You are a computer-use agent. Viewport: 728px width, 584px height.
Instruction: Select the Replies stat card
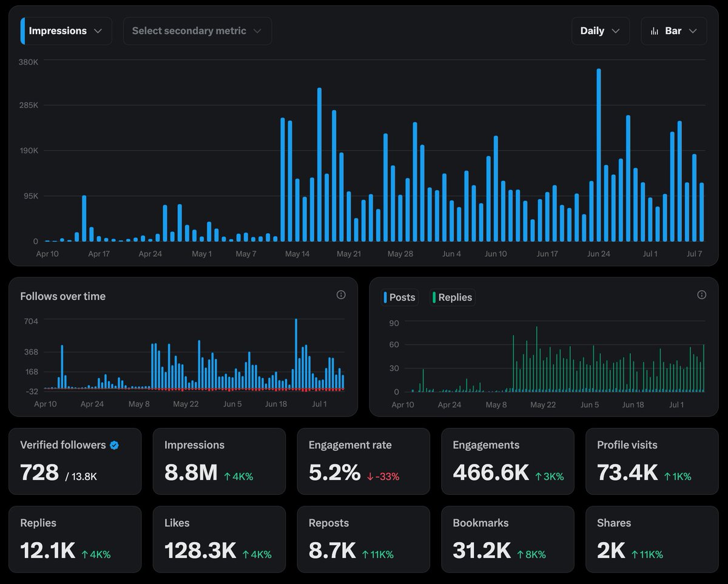coord(75,539)
